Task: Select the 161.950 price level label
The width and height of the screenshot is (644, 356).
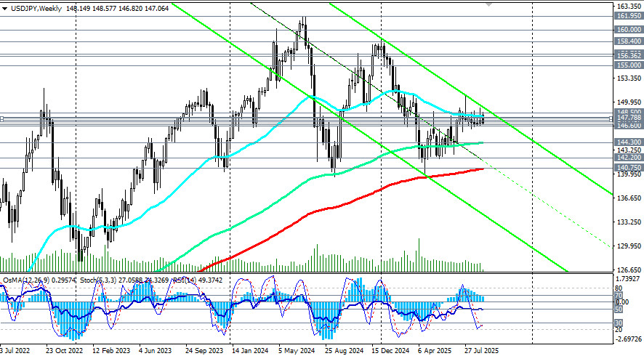Action: click(628, 15)
